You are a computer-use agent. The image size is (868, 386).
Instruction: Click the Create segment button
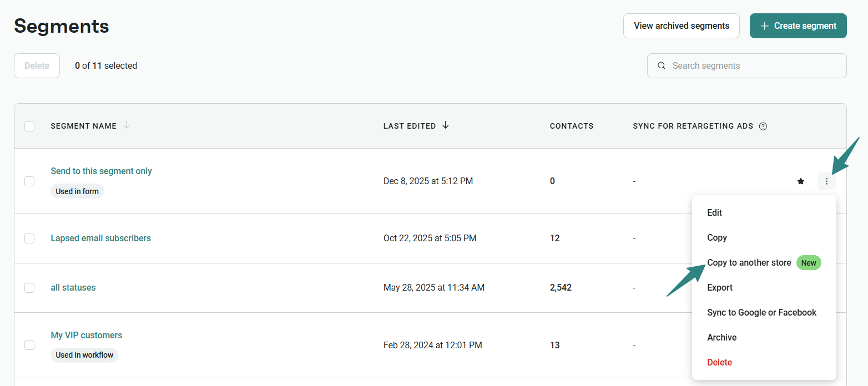pyautogui.click(x=798, y=26)
